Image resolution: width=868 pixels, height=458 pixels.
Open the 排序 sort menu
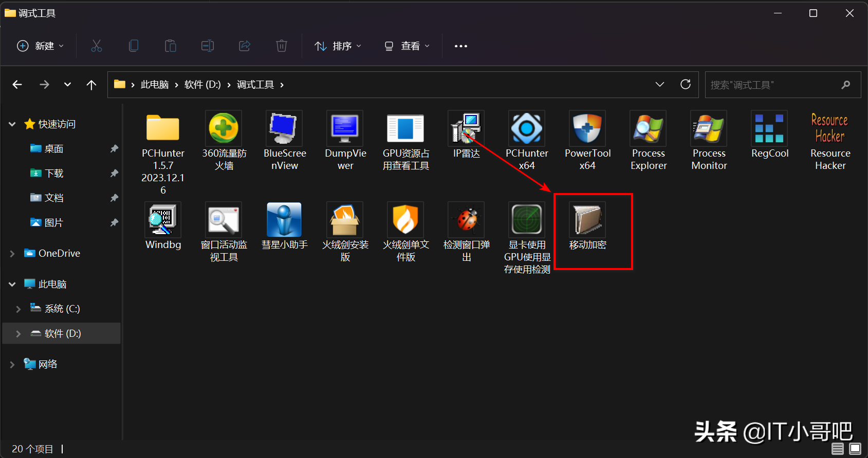338,46
